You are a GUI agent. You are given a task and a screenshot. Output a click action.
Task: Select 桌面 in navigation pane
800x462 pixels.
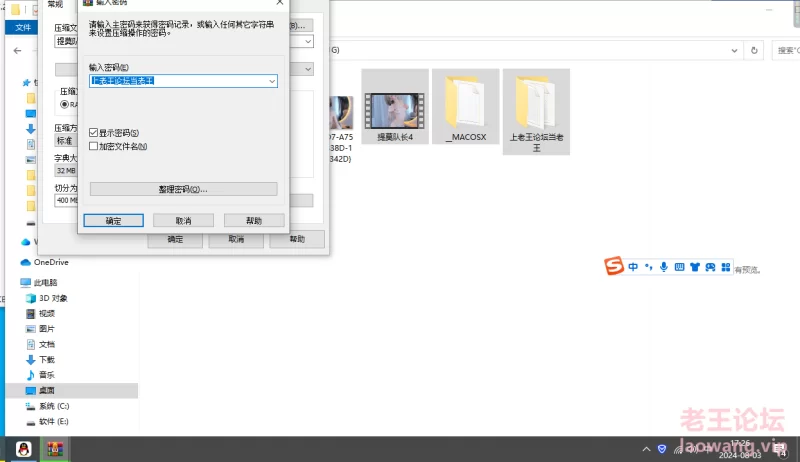pyautogui.click(x=71, y=390)
